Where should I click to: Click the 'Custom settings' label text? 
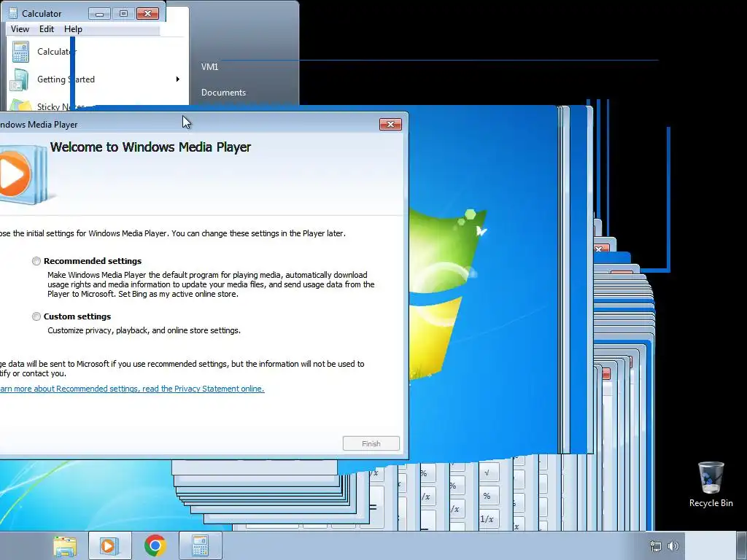pyautogui.click(x=77, y=316)
